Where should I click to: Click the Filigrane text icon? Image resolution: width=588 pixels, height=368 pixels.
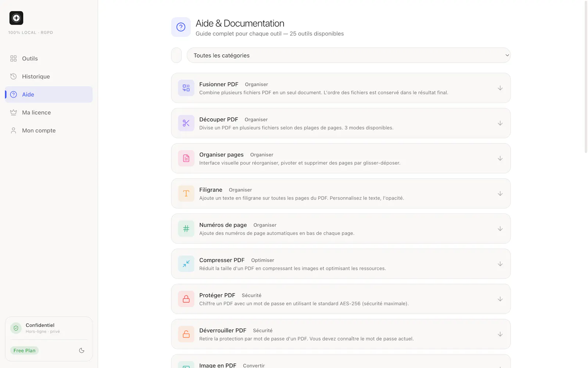186,194
